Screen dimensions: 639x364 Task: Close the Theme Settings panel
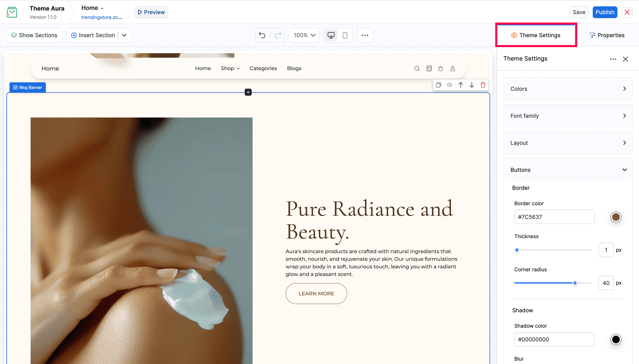point(625,59)
